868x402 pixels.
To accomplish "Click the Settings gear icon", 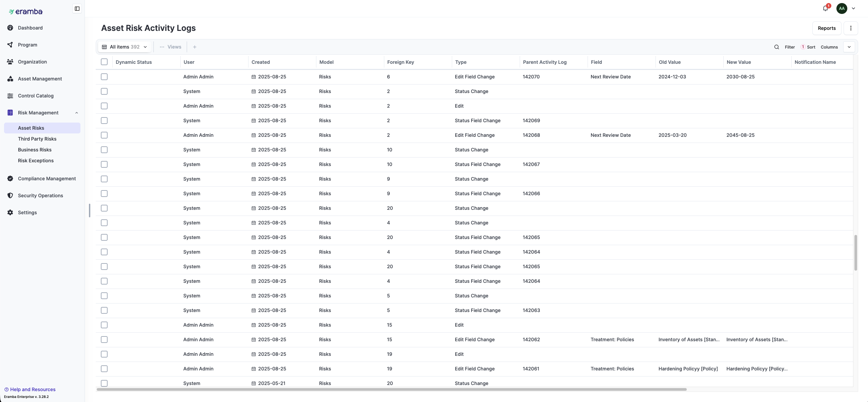I will 10,213.
